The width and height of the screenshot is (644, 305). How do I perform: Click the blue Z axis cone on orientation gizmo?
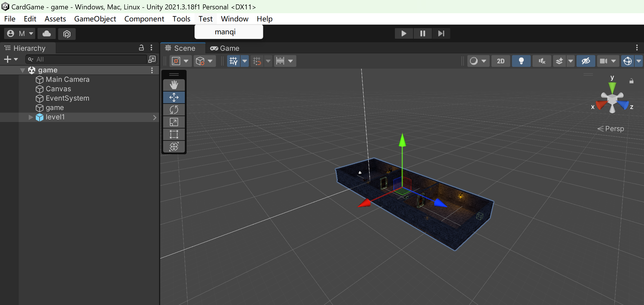pos(623,105)
